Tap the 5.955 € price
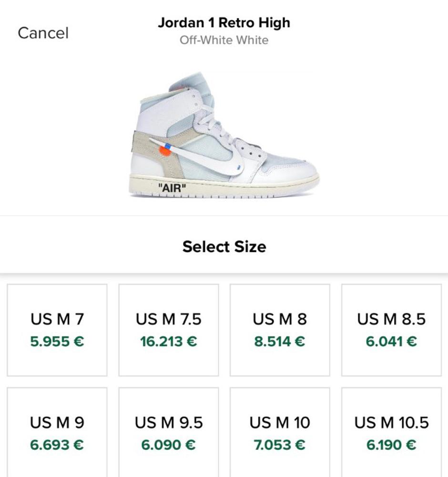 point(57,342)
